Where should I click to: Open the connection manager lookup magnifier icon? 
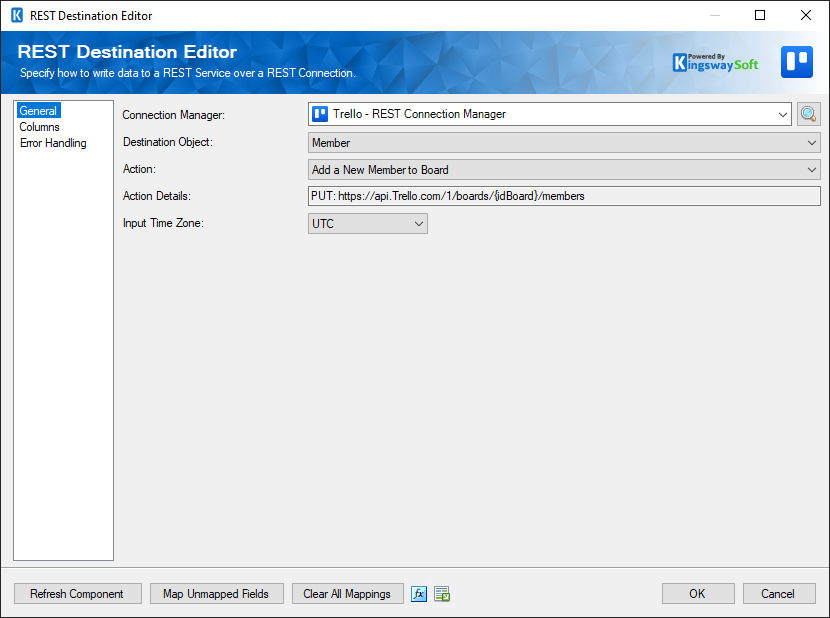(808, 114)
